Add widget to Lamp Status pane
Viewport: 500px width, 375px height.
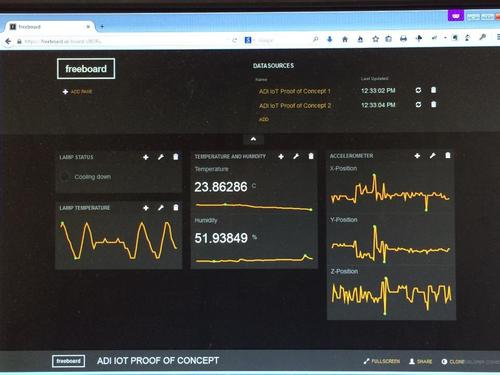point(146,157)
